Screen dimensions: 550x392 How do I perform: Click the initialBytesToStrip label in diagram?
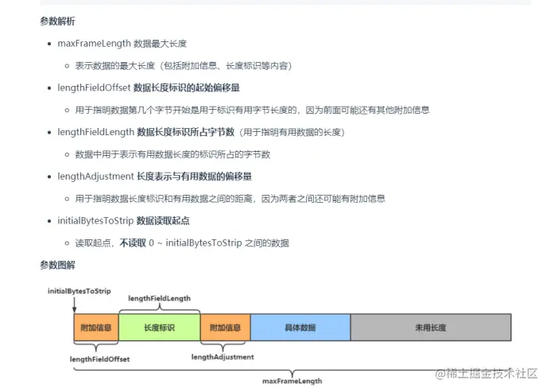[x=79, y=291]
